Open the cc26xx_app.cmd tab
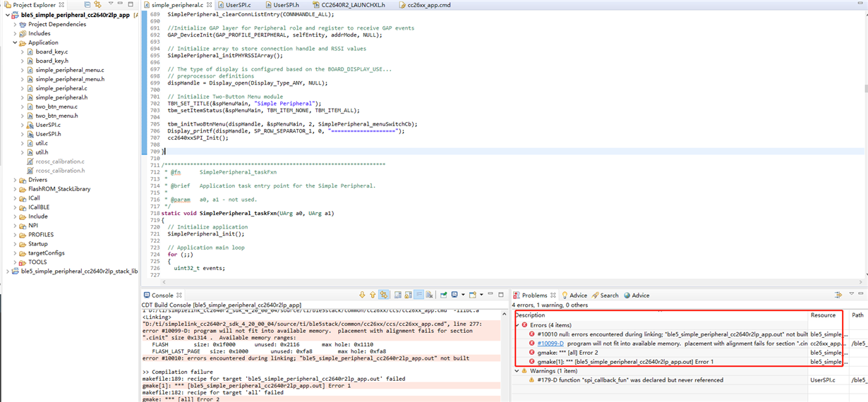The image size is (868, 402). [424, 5]
